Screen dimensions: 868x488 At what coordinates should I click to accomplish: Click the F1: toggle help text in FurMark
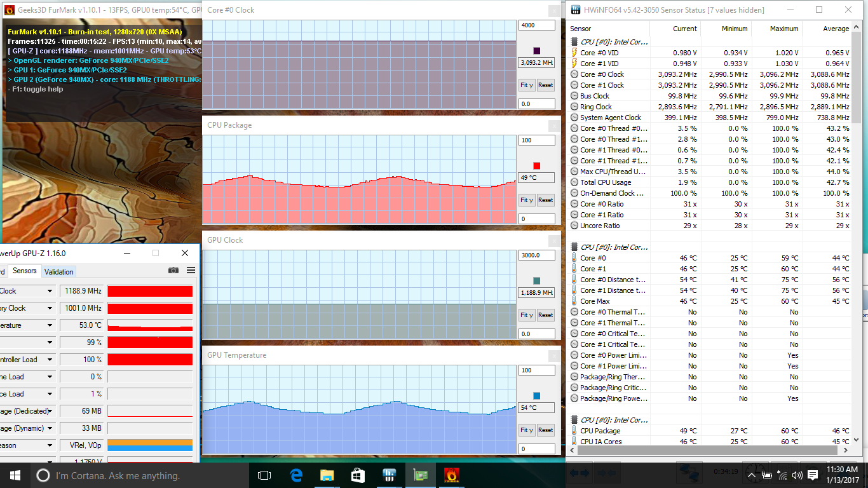36,89
